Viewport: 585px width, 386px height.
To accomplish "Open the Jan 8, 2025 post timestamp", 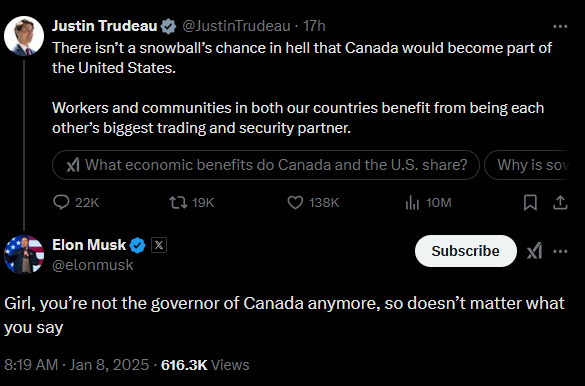I will [x=76, y=365].
